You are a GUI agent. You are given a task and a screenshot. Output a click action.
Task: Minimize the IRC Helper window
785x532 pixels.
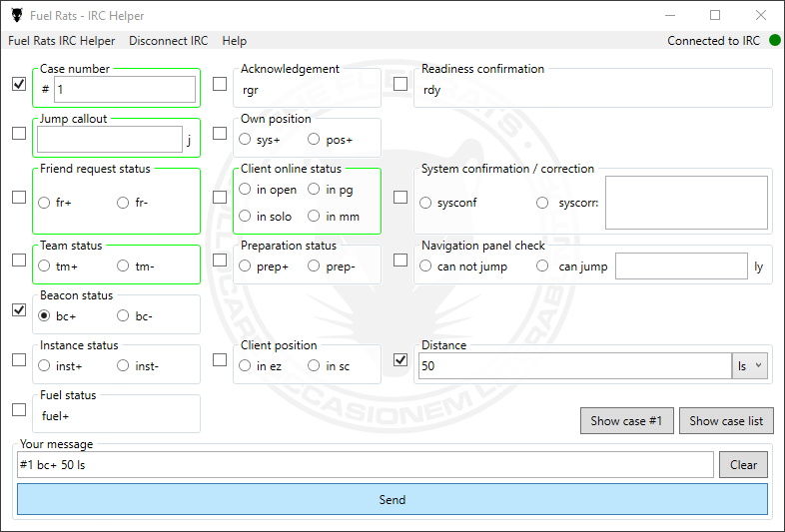click(x=670, y=16)
